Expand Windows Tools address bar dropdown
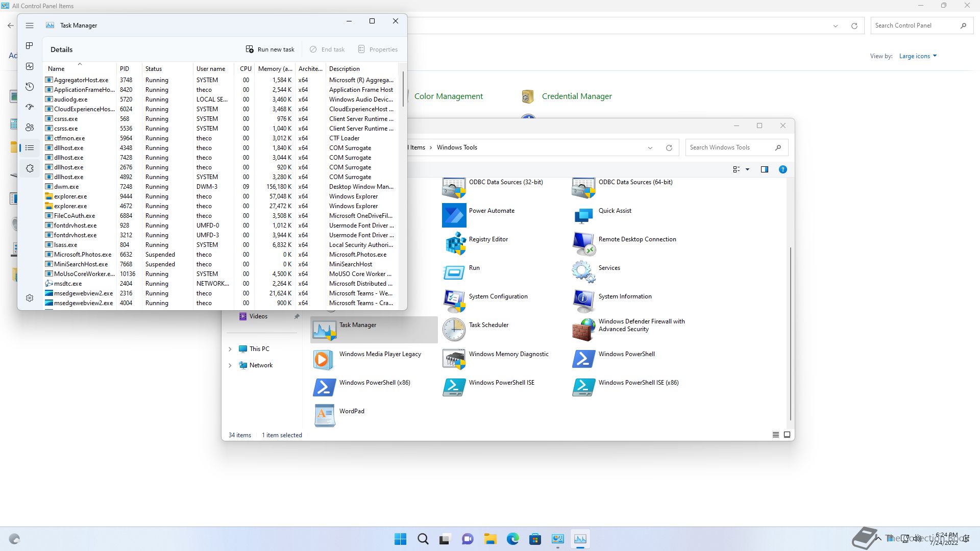 (650, 148)
